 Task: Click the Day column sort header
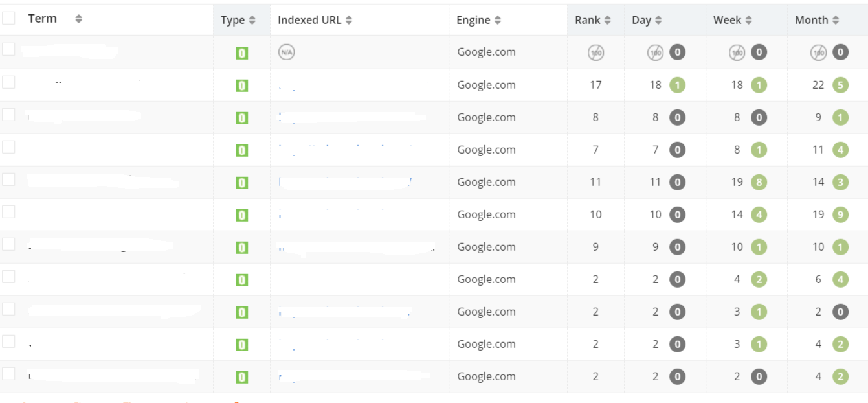(647, 20)
